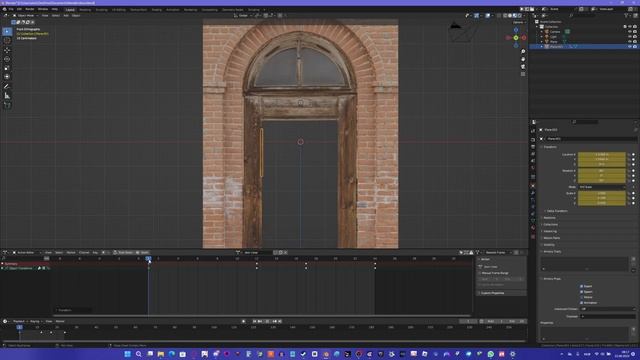Viewport: 640px width, 360px height.
Task: Select the Add Cube tool
Action: (x=7, y=105)
